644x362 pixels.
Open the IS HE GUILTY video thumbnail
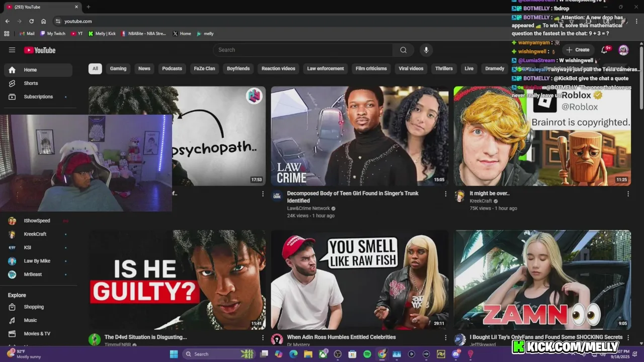tap(177, 280)
